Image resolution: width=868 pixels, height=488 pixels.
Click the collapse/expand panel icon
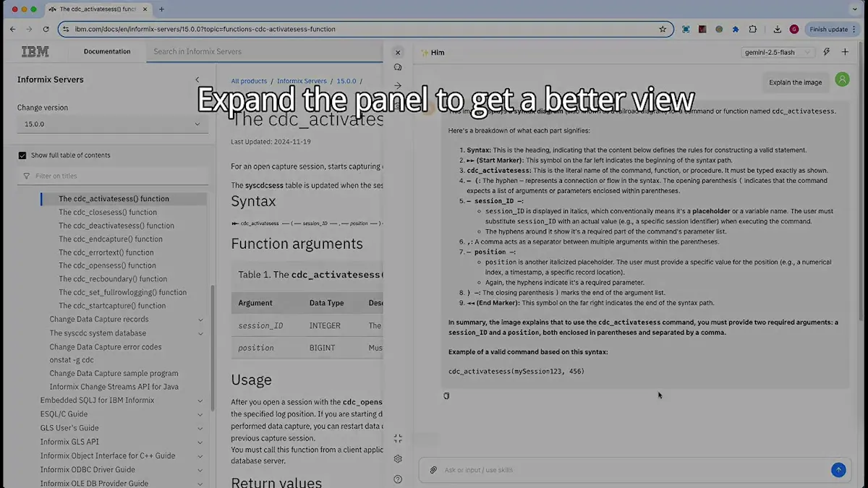click(x=398, y=439)
